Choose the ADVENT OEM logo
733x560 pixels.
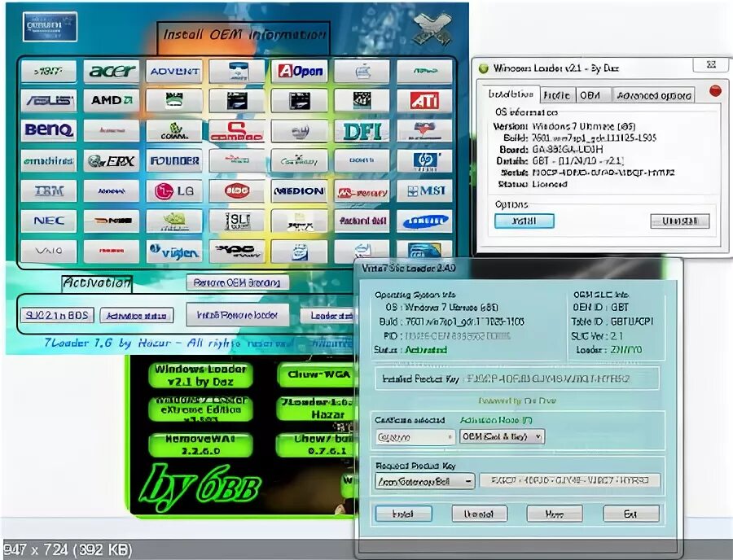tap(174, 72)
